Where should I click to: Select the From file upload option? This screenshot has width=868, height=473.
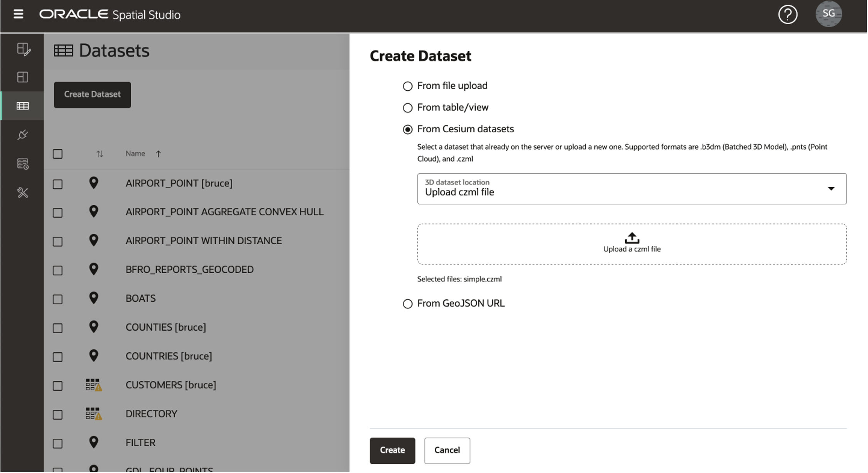tap(407, 86)
